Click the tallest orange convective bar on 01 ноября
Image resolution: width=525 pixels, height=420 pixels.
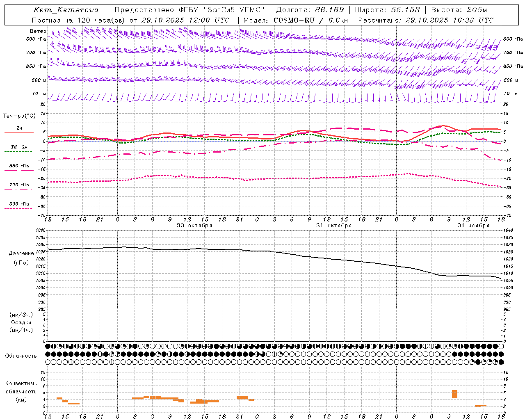[454, 394]
